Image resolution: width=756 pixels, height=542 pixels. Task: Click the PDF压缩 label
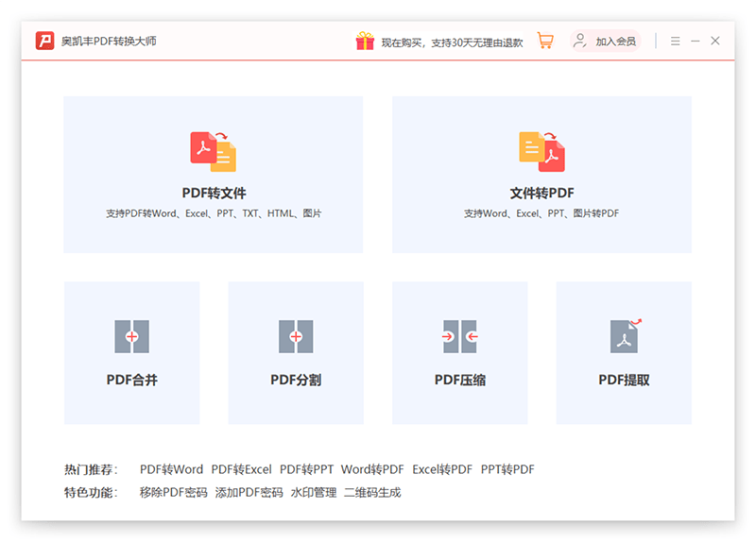coord(460,381)
